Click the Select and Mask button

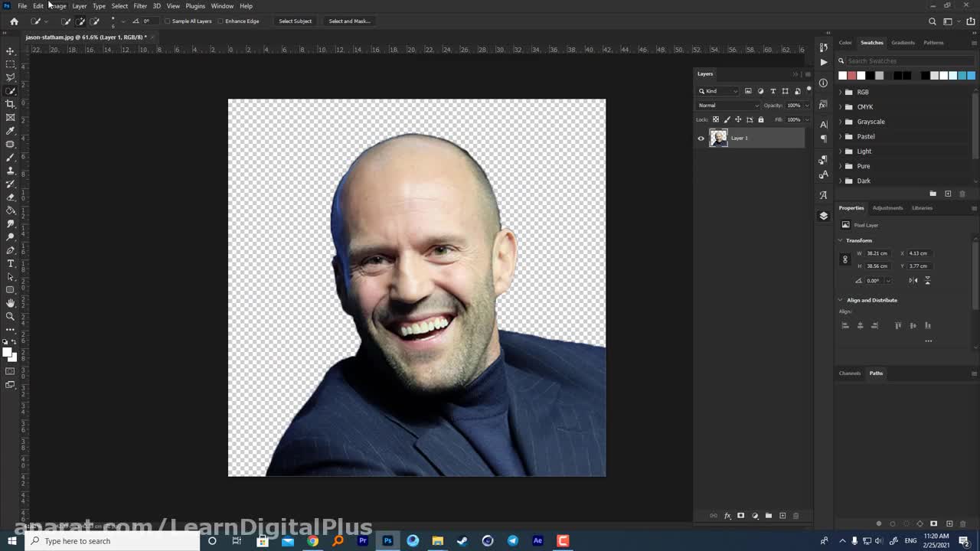[349, 21]
